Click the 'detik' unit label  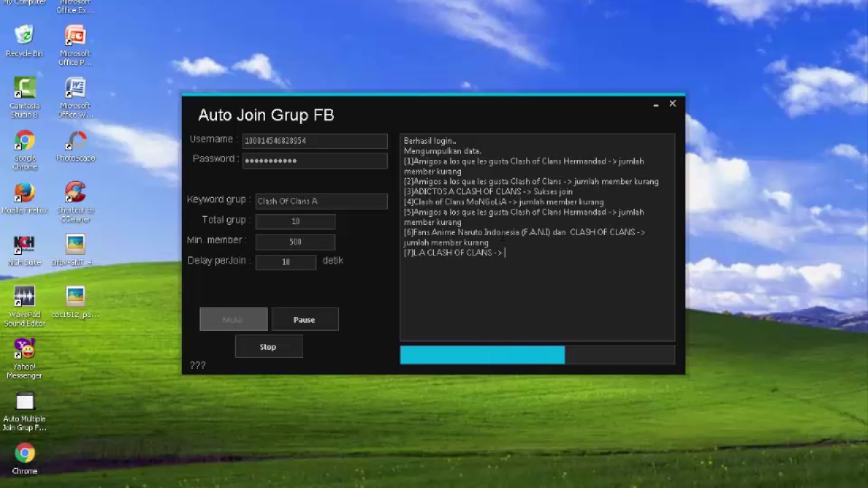pyautogui.click(x=333, y=260)
